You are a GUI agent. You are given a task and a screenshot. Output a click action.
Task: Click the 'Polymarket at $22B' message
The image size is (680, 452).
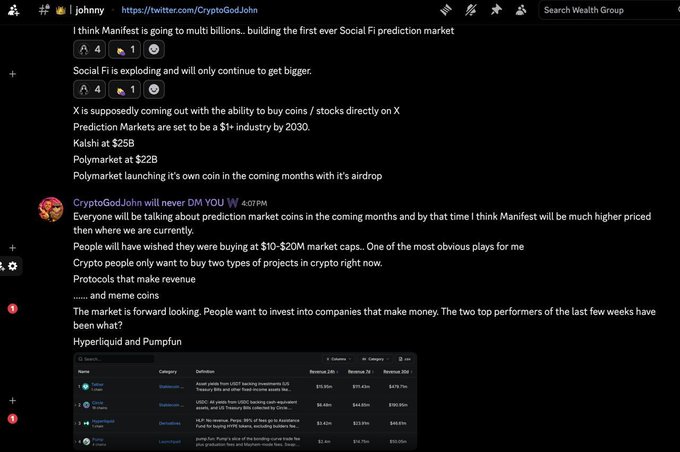point(115,160)
